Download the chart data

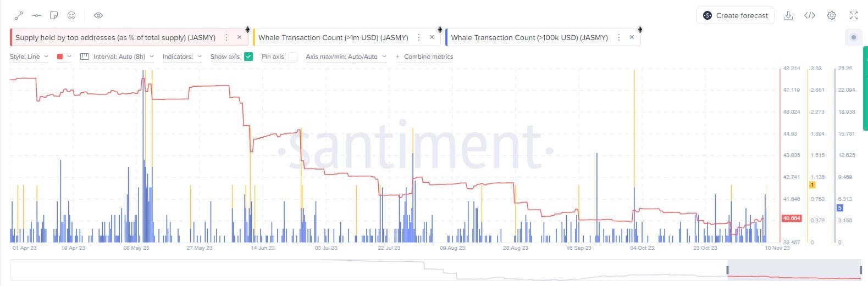788,15
